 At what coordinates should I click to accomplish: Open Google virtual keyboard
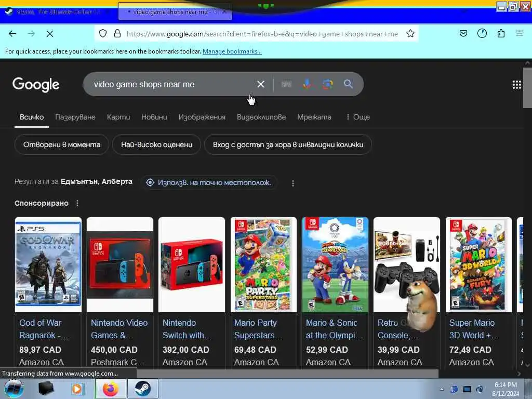pos(286,84)
